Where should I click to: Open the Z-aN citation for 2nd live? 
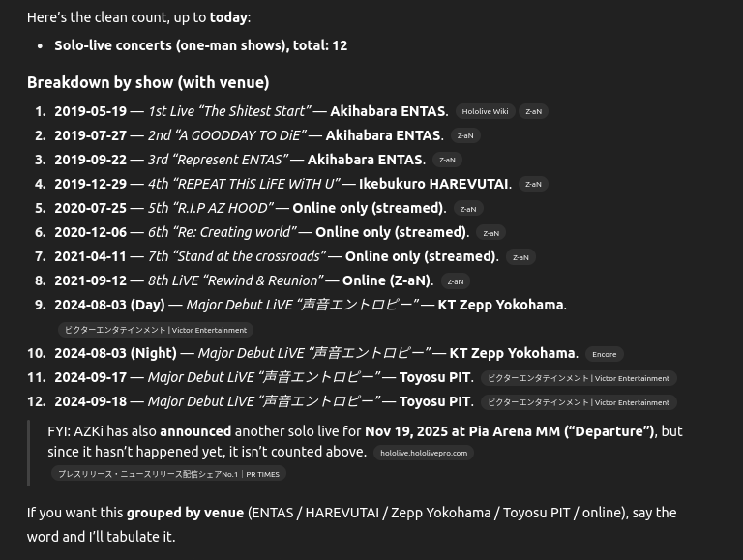point(465,135)
